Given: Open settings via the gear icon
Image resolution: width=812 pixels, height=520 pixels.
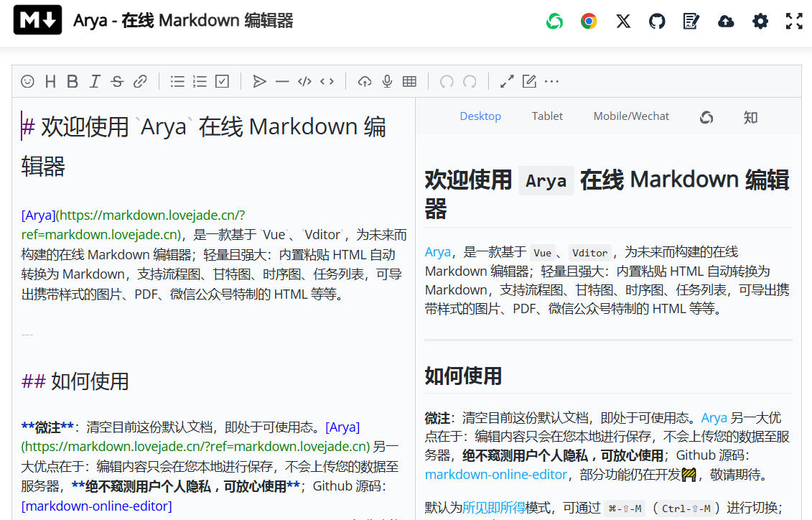Looking at the screenshot, I should point(760,22).
